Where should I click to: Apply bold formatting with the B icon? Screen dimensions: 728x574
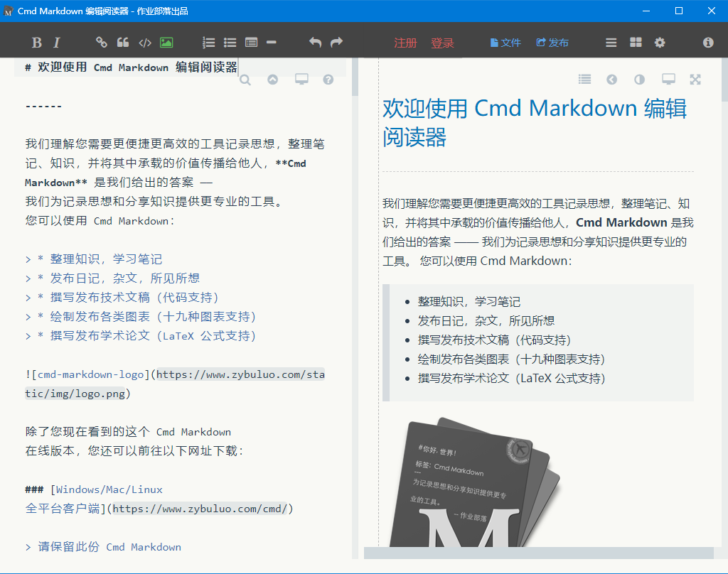coord(37,43)
